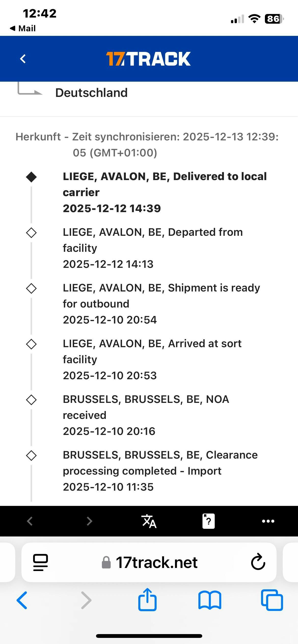Open Safari page settings reader icon
The image size is (298, 644).
pos(40,562)
